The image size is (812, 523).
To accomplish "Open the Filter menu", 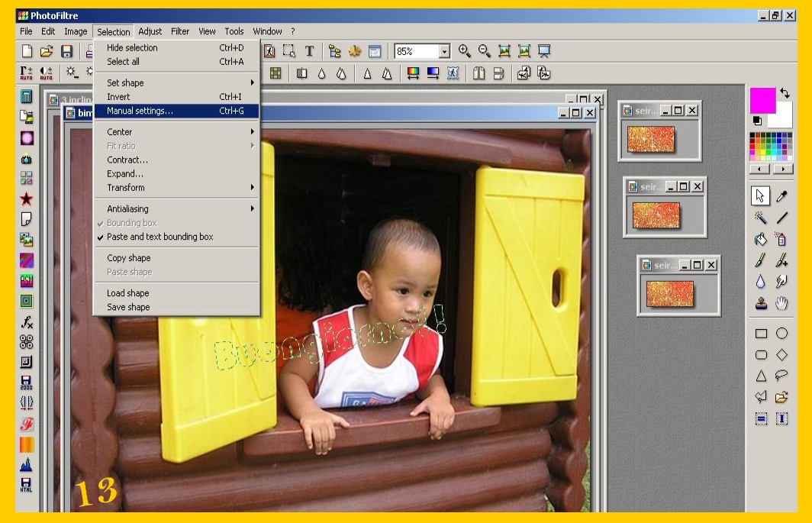I will pyautogui.click(x=180, y=31).
